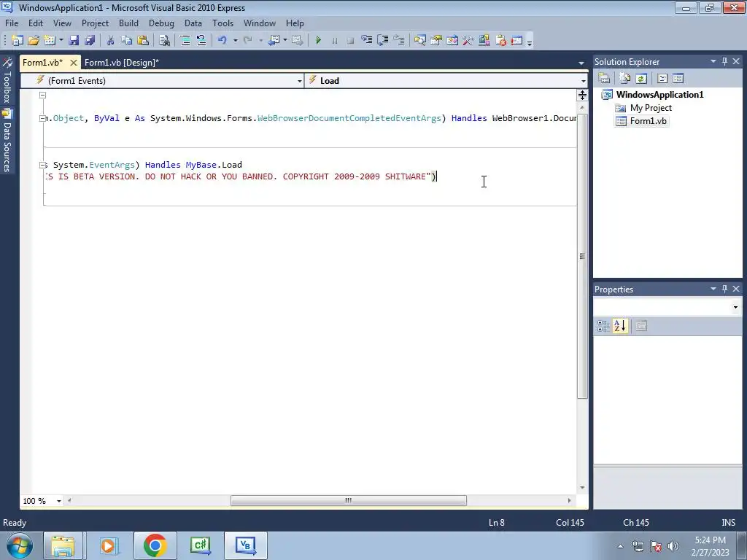Open the Solution Explorer window position dropdown
Image resolution: width=747 pixels, height=560 pixels.
pos(713,61)
